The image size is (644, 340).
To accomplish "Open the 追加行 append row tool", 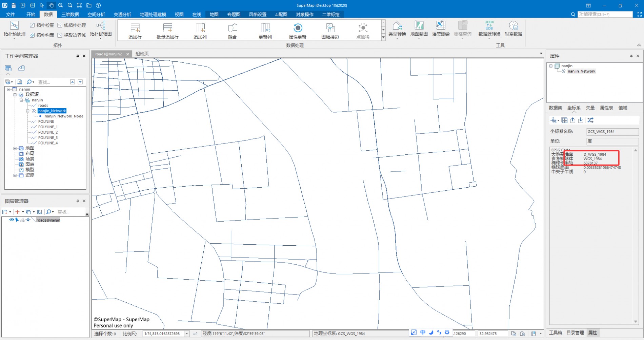I will [x=135, y=28].
